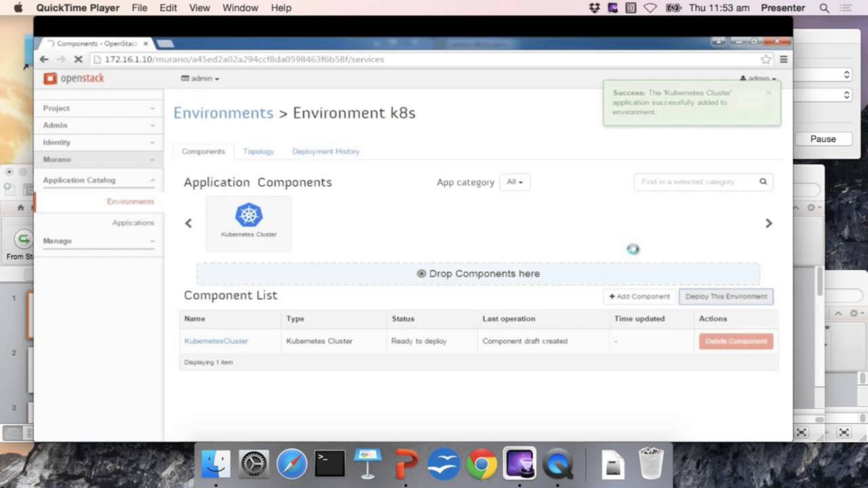Open the admin user dropdown at top right
Image resolution: width=868 pixels, height=488 pixels.
point(758,79)
